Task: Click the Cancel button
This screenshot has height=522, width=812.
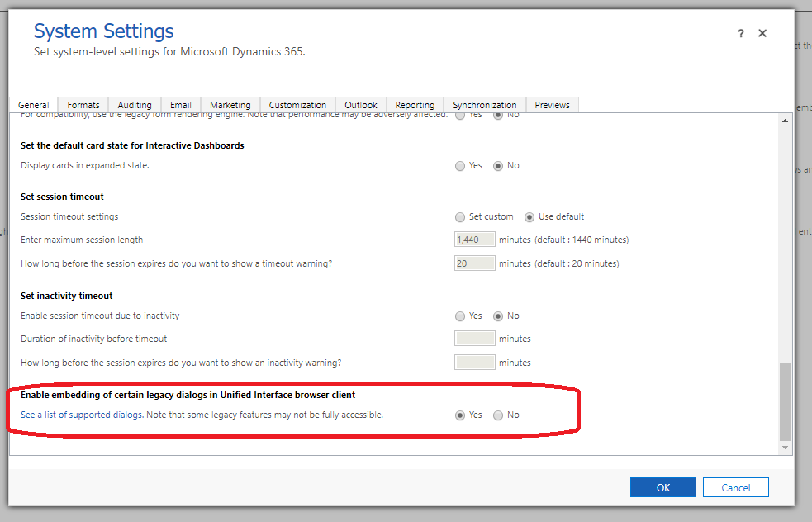Action: click(x=735, y=486)
